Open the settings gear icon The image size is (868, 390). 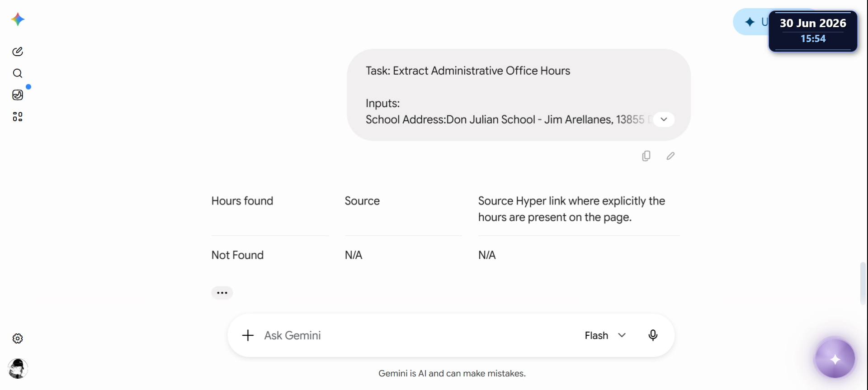[18, 338]
